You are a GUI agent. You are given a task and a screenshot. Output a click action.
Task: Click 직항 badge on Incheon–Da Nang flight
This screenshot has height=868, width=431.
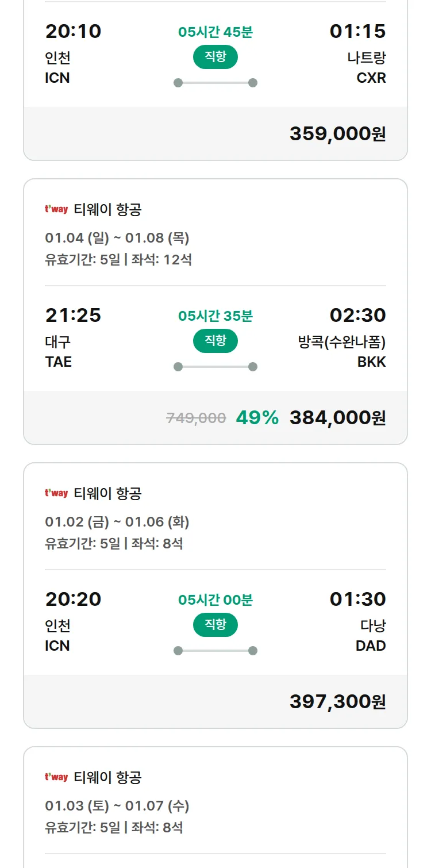(215, 625)
